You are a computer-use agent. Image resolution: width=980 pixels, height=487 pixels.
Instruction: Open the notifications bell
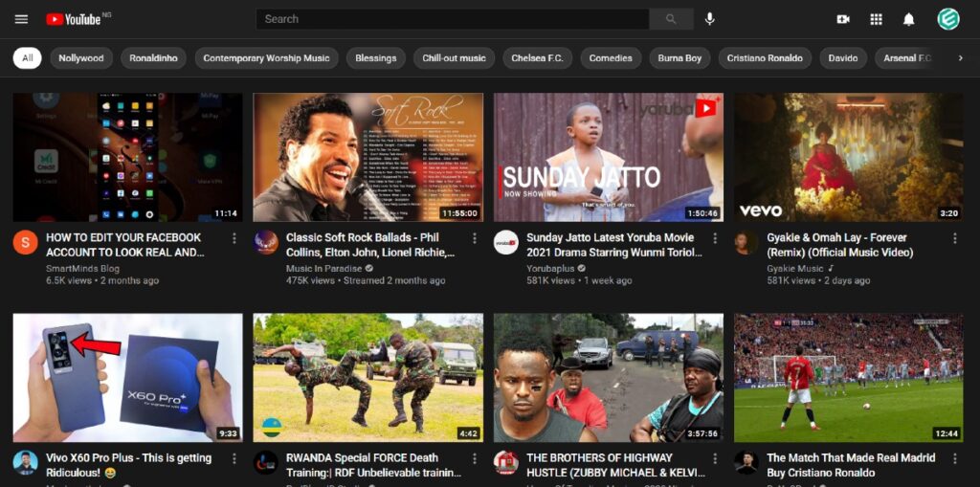[909, 19]
